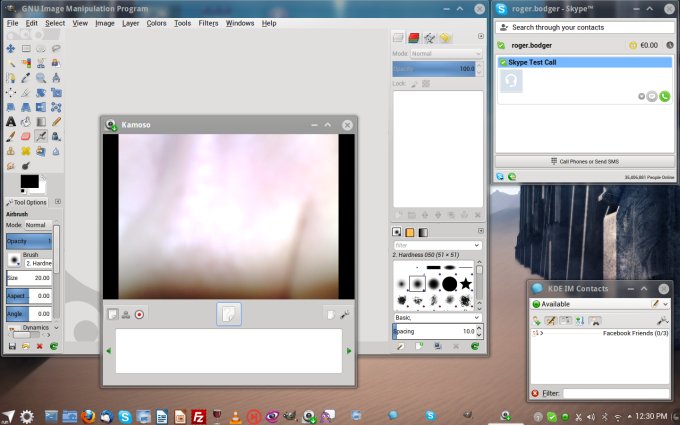
Task: Open Kamoso settings wrench icon
Action: (344, 314)
